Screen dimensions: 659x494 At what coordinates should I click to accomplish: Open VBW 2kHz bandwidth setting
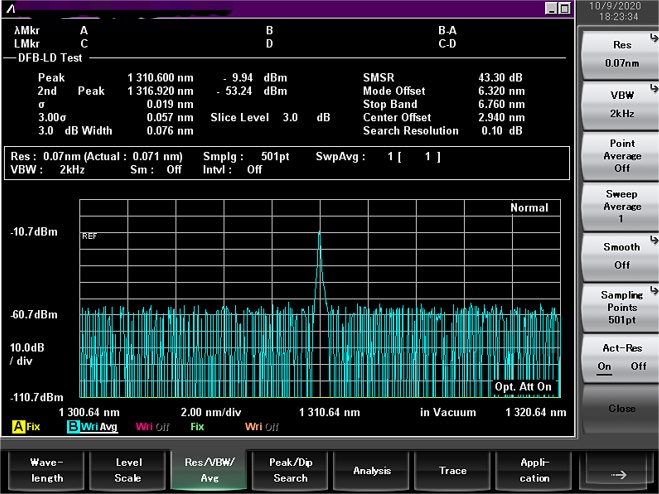(x=621, y=104)
